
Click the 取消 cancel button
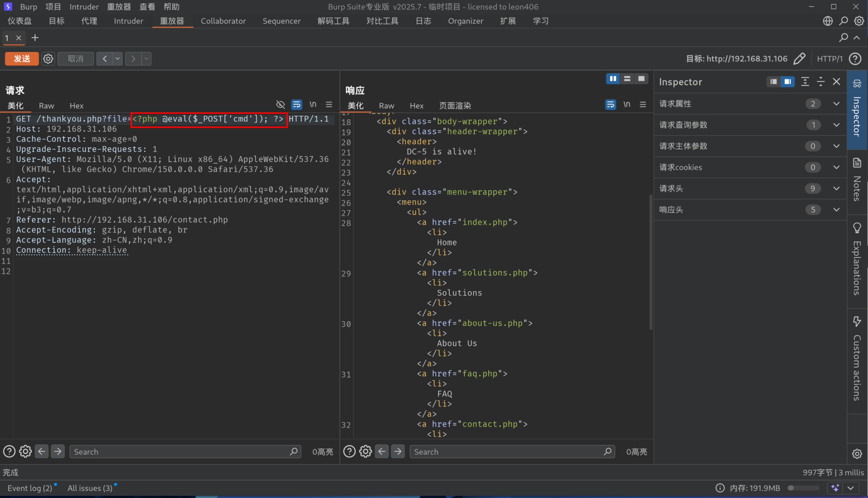(75, 59)
